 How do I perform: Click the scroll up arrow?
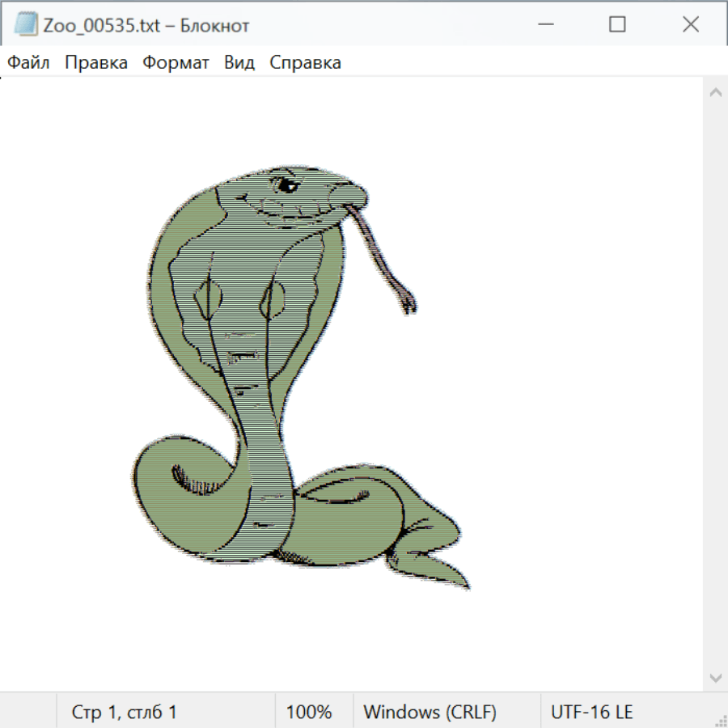(x=715, y=93)
